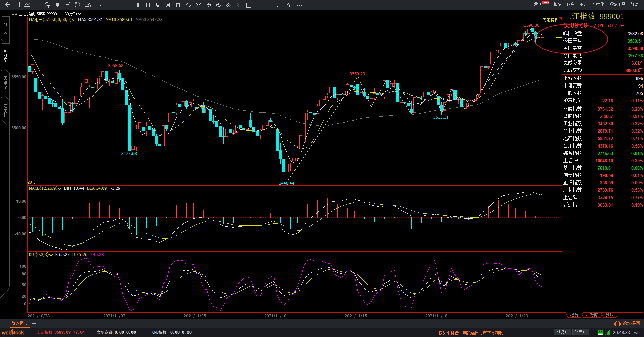Select the 3h period button
644x337 pixels.
click(x=138, y=5)
